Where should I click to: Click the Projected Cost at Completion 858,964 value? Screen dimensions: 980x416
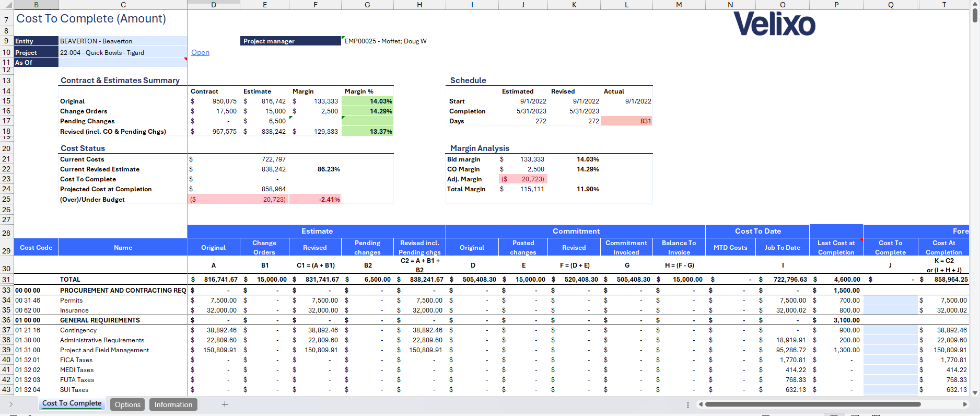274,189
